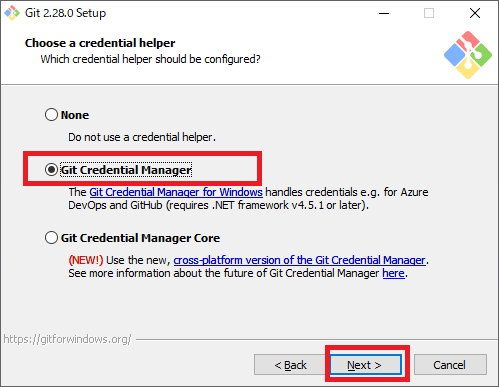Click the large Git logo in the header

468,55
